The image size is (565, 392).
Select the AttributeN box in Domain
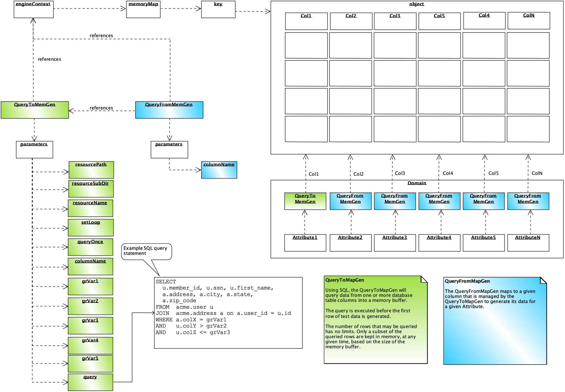[528, 243]
